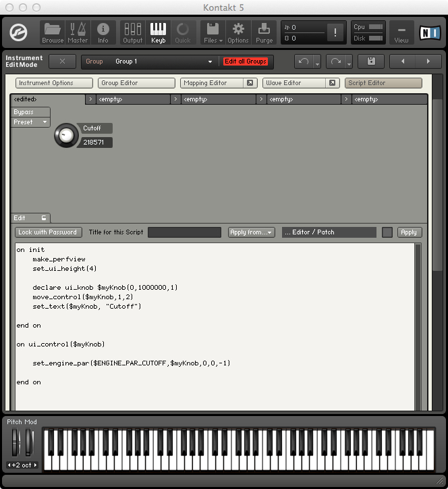Click the Cutoff knob

pyautogui.click(x=66, y=136)
